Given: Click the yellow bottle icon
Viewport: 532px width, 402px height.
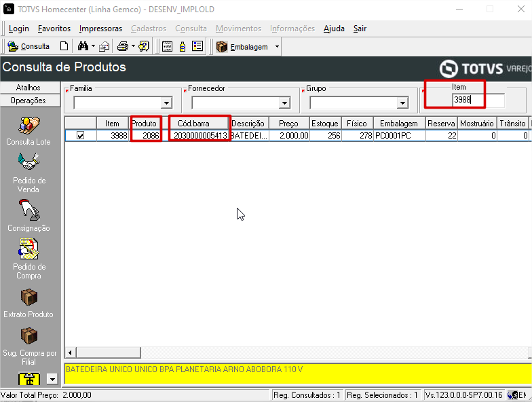Looking at the screenshot, I should (183, 46).
